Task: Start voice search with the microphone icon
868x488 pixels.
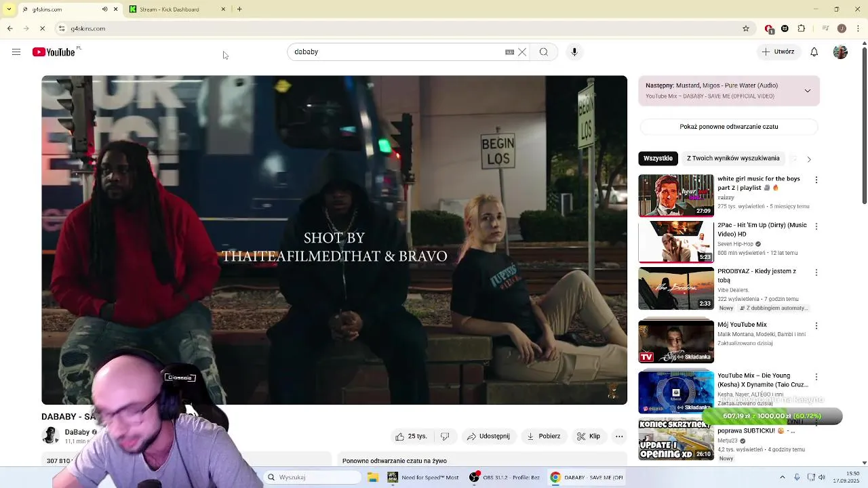Action: tap(574, 52)
